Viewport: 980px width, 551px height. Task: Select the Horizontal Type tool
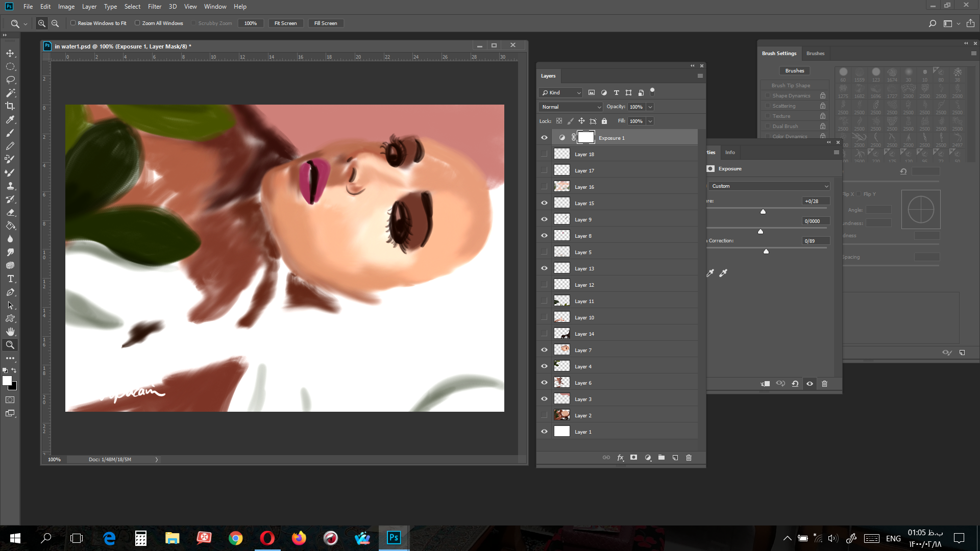click(x=10, y=279)
